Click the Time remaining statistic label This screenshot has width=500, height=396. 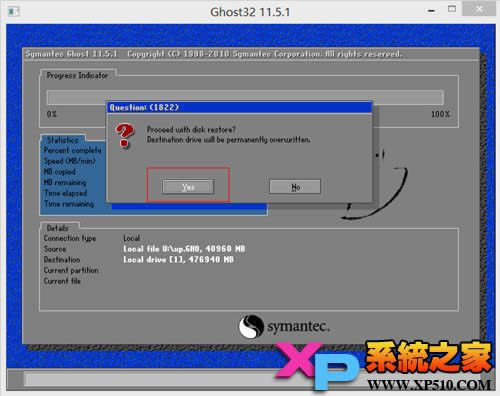69,204
